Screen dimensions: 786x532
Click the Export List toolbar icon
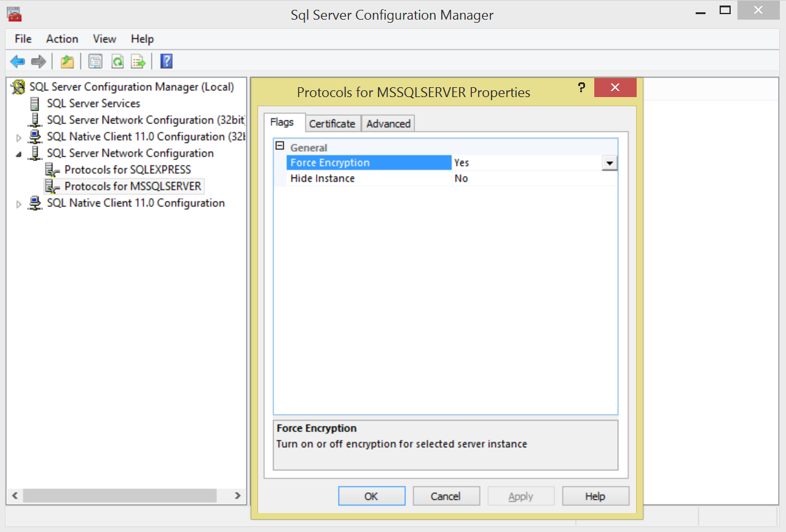[138, 61]
